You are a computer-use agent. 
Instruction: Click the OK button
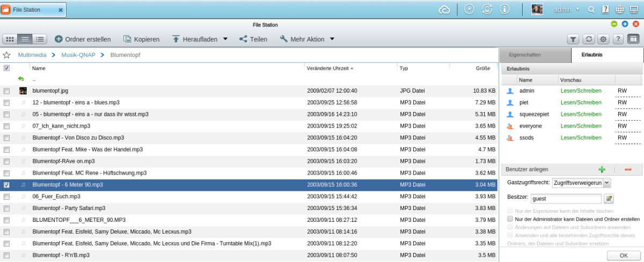tap(623, 256)
